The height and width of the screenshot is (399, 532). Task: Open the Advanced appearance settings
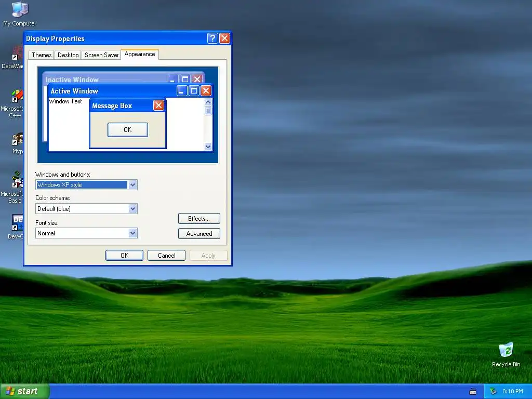(x=199, y=233)
